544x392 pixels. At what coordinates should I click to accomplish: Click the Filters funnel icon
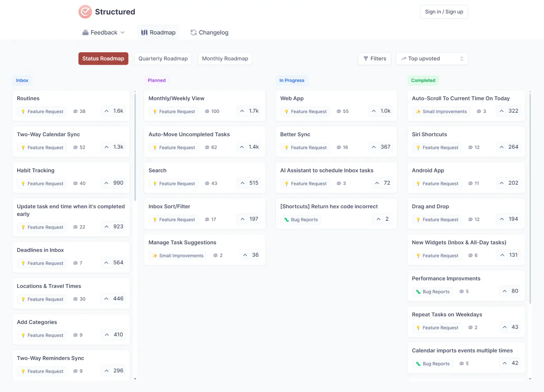pos(366,58)
